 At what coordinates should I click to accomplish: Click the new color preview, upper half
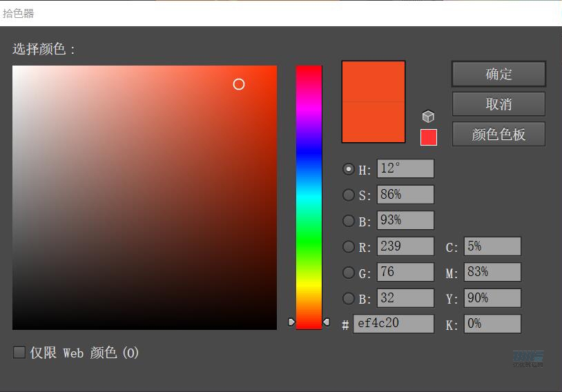click(x=374, y=81)
